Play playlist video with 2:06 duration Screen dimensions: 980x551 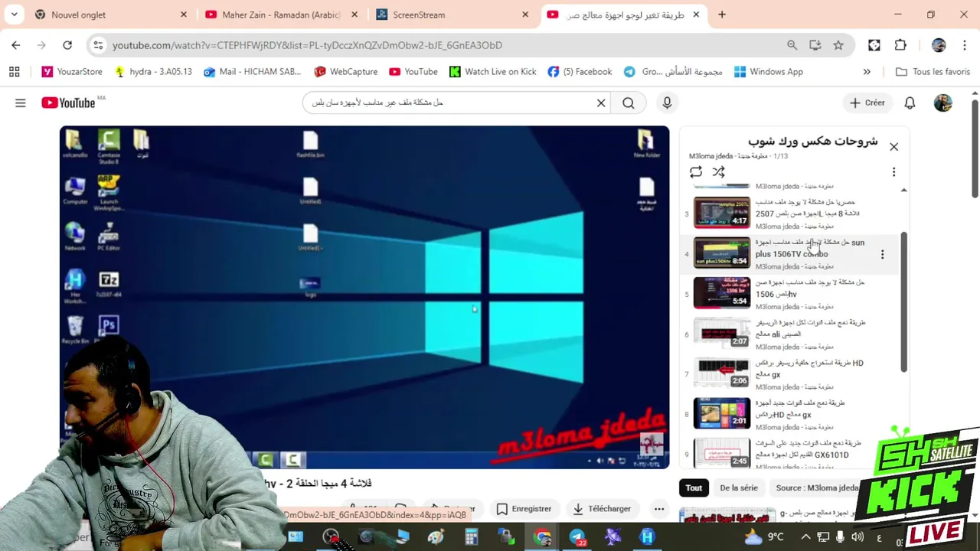(x=721, y=373)
